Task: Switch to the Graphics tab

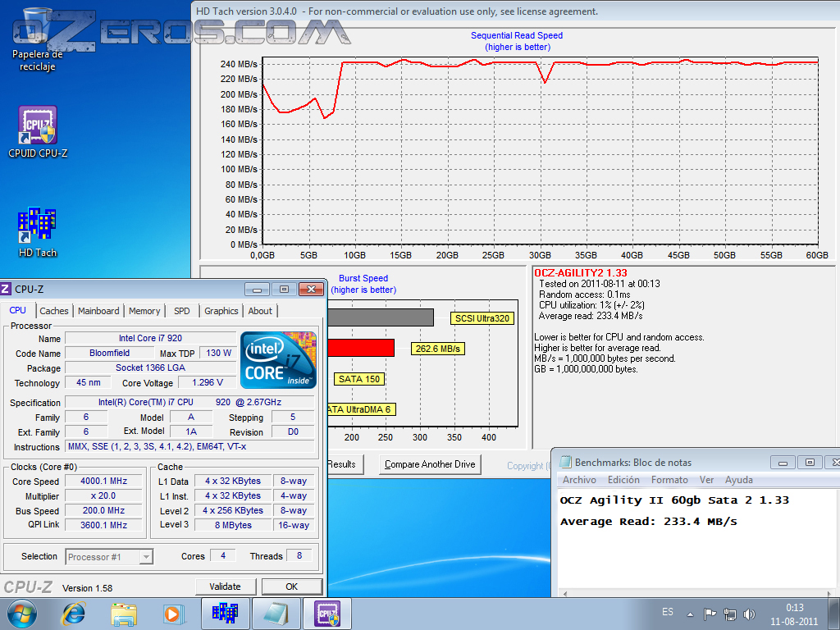Action: tap(221, 311)
